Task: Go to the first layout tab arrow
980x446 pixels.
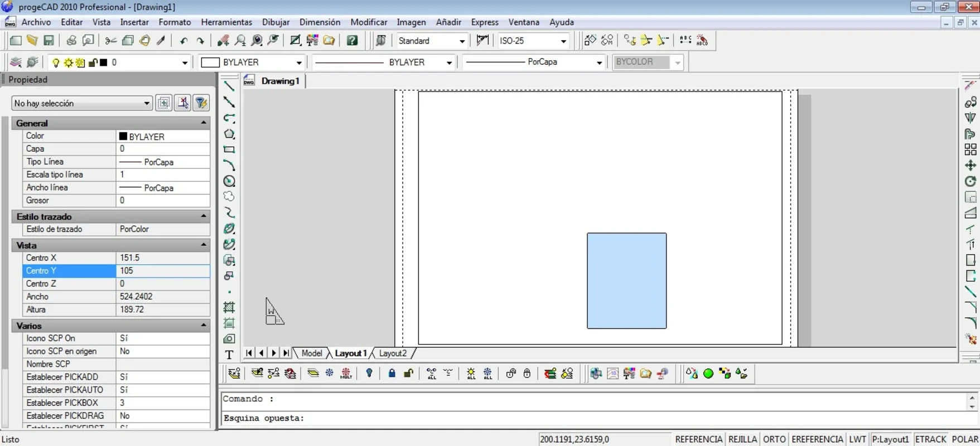Action: [249, 353]
